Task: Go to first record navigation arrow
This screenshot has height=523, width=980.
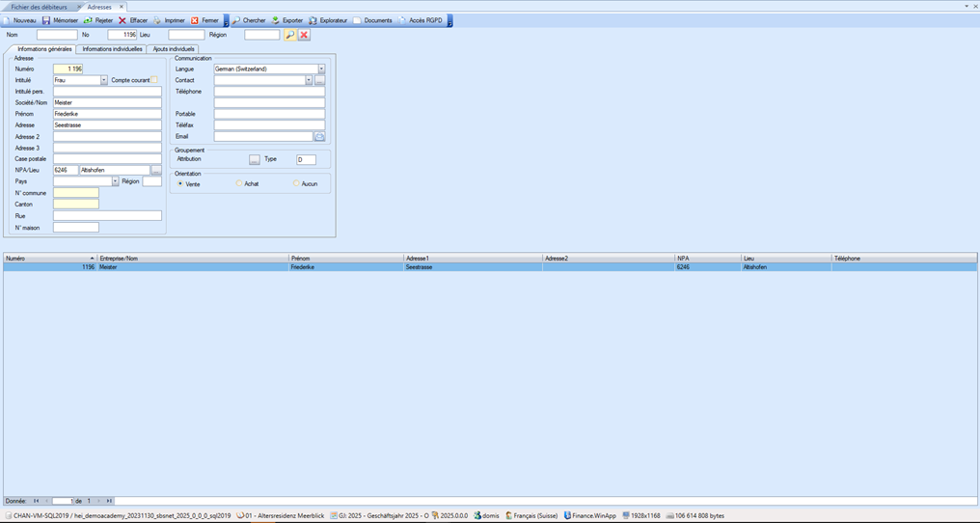Action: (x=37, y=501)
